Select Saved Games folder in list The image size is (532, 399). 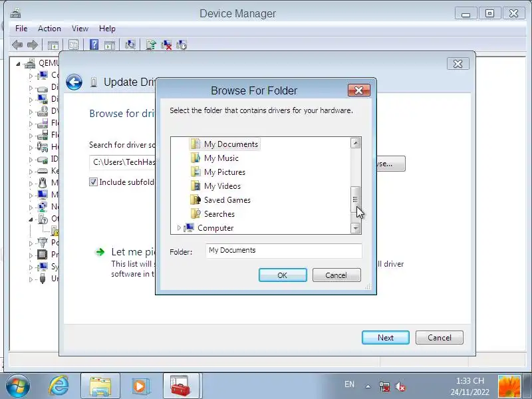221,200
